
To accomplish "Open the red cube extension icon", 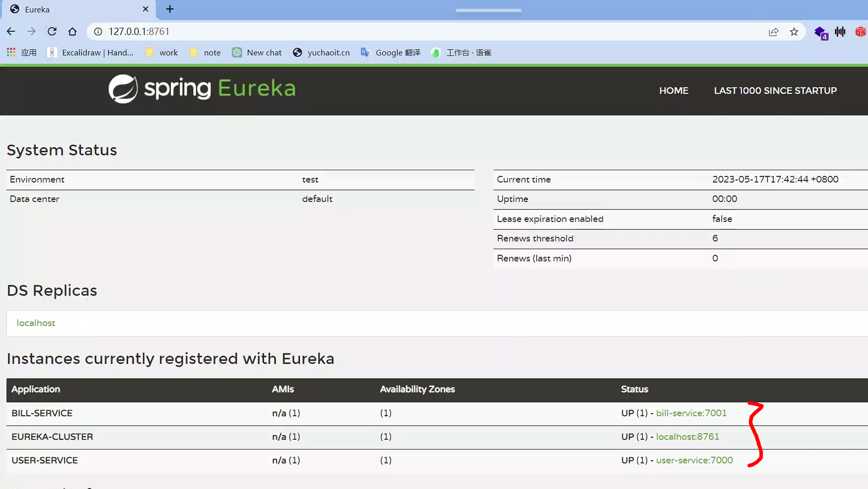I will pyautogui.click(x=860, y=32).
